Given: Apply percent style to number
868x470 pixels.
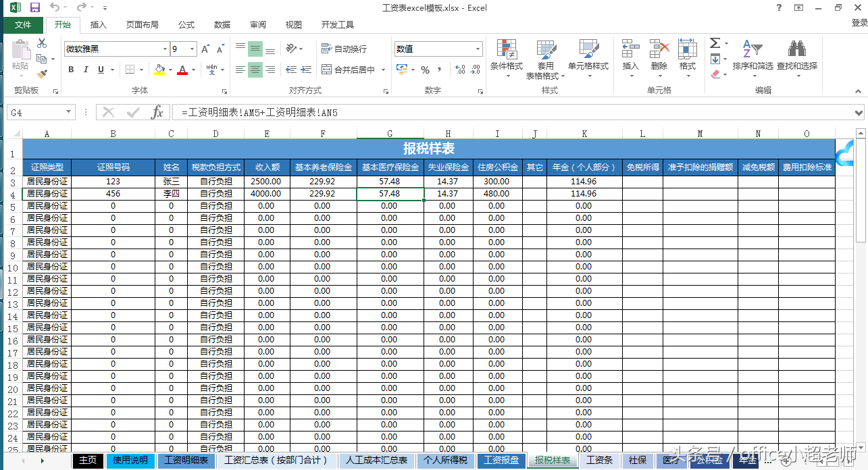Looking at the screenshot, I should pos(425,70).
